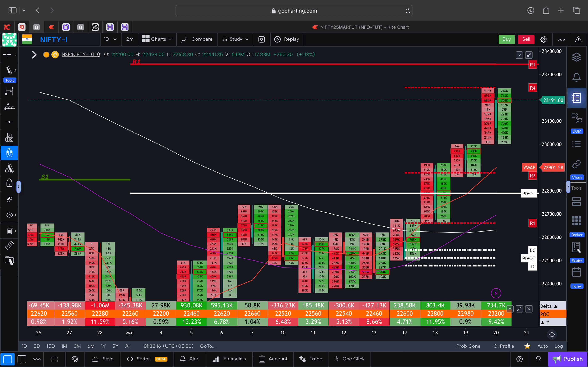This screenshot has width=588, height=367.
Task: Open the chart settings gear
Action: click(x=543, y=39)
